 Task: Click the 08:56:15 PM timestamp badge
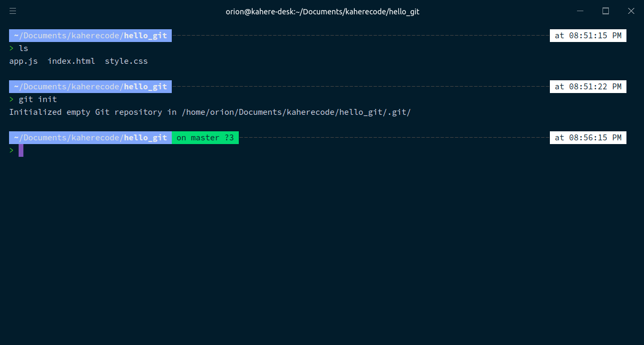click(588, 138)
